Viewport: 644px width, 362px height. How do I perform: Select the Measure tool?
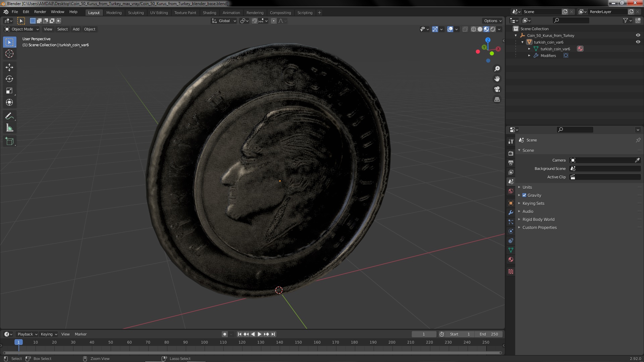click(x=9, y=128)
